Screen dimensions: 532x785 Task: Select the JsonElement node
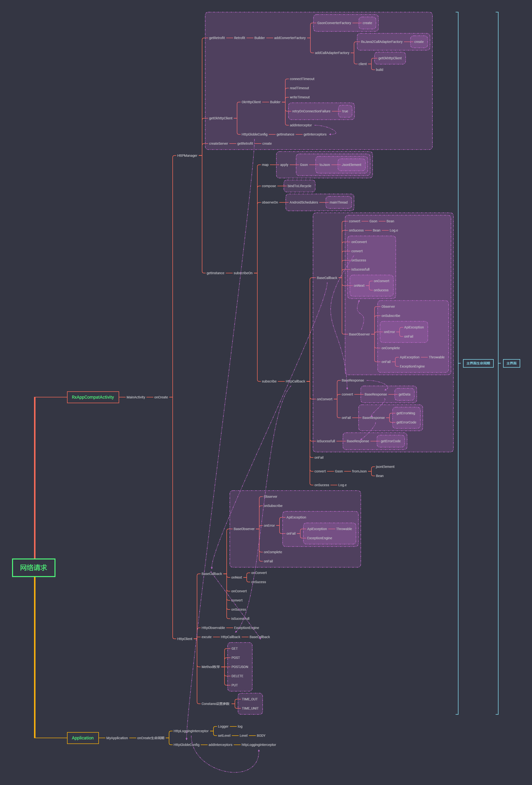[x=351, y=165]
